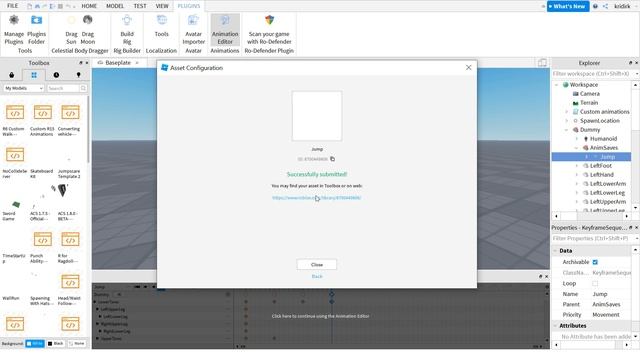Activate the Drag Sun tool
Screen dimensions: 640x360
coord(71,29)
